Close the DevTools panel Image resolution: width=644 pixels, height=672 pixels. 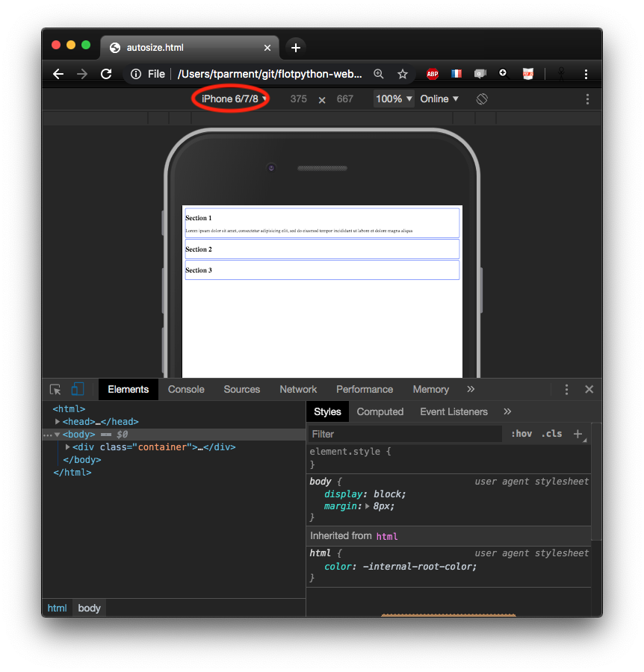pos(589,390)
